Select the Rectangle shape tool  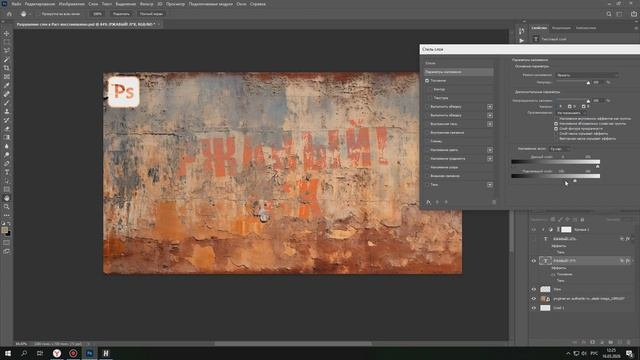(x=7, y=189)
